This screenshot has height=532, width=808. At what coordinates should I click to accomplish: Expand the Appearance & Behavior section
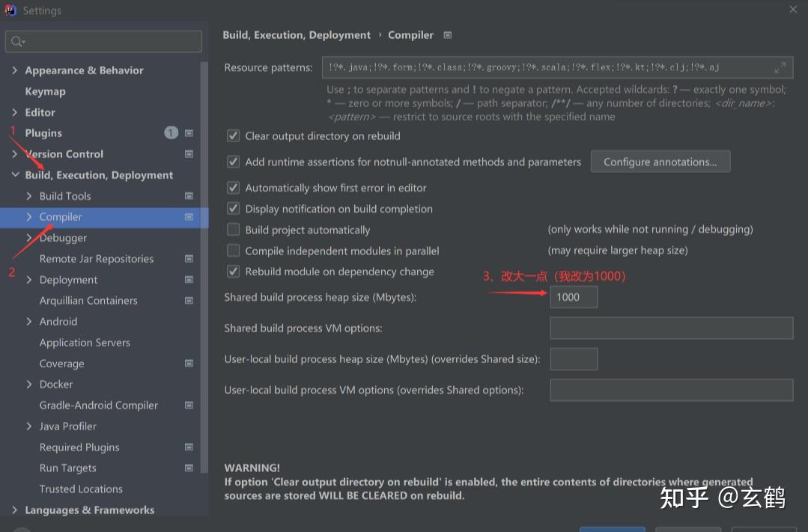[15, 70]
